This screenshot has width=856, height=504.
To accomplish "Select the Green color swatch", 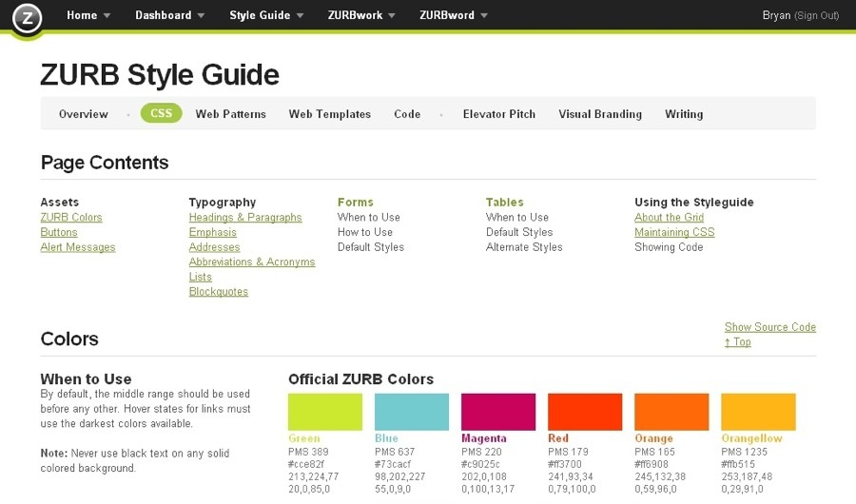I will click(325, 412).
